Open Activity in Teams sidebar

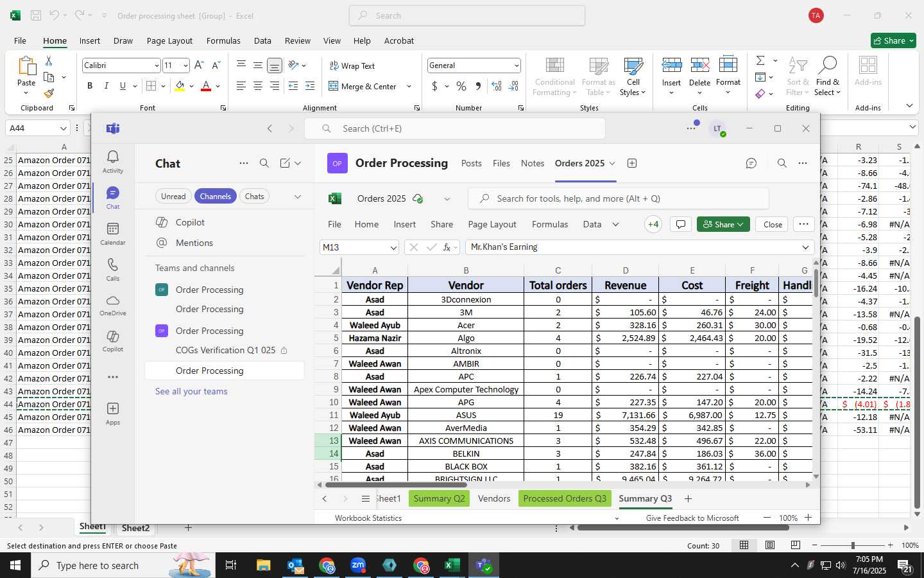click(113, 161)
